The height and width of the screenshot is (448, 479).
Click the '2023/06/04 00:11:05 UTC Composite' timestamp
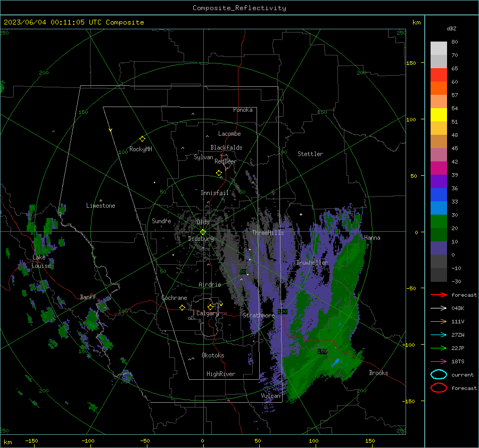point(74,22)
